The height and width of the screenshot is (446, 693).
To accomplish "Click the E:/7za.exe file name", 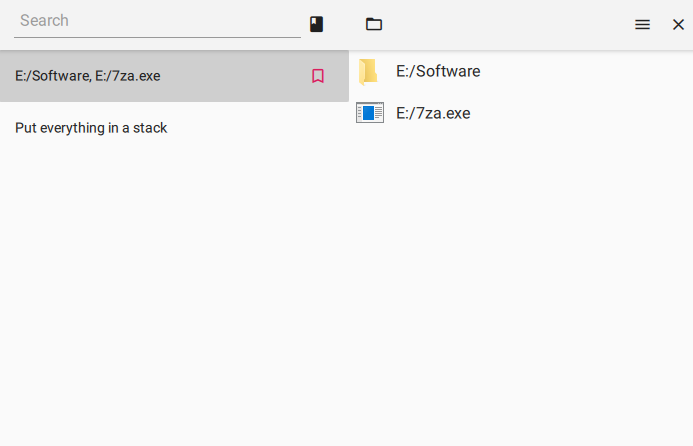I will (433, 113).
